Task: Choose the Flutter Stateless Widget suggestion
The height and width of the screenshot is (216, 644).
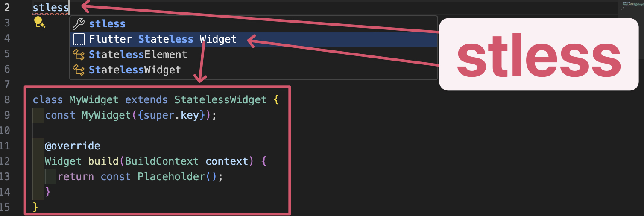Action: pyautogui.click(x=162, y=40)
